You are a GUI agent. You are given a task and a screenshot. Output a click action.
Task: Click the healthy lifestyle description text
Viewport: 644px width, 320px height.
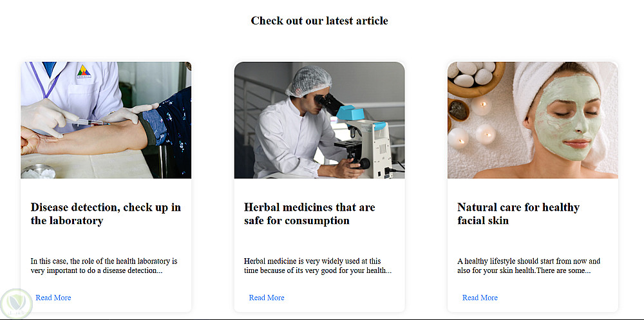(529, 266)
